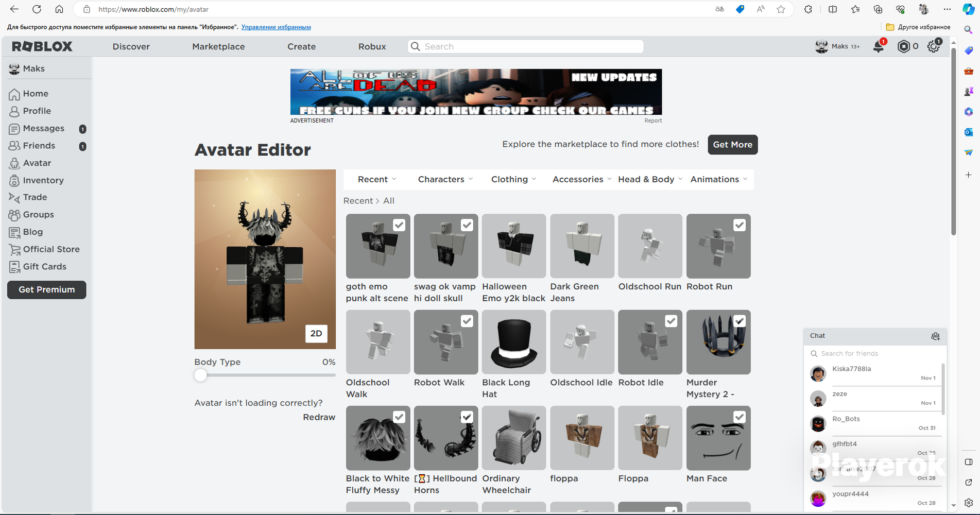
Task: Open Copilot in the browser toolbar
Action: click(969, 9)
